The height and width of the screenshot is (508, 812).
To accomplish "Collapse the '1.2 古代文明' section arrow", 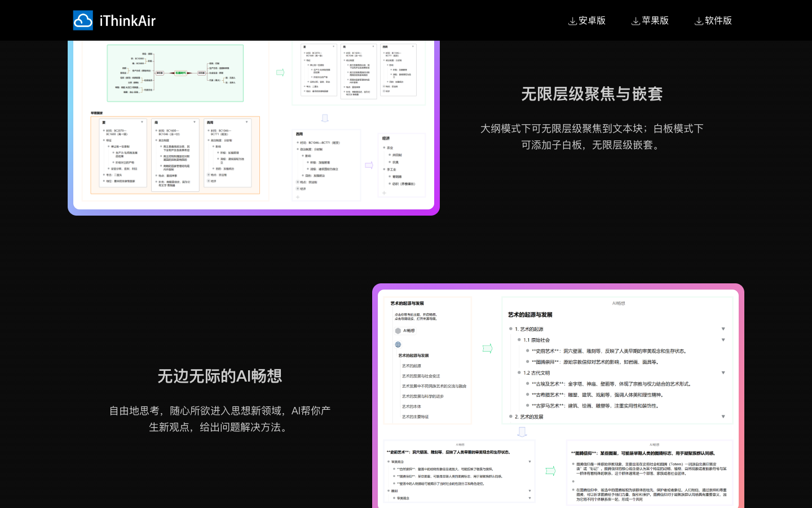I will [723, 373].
